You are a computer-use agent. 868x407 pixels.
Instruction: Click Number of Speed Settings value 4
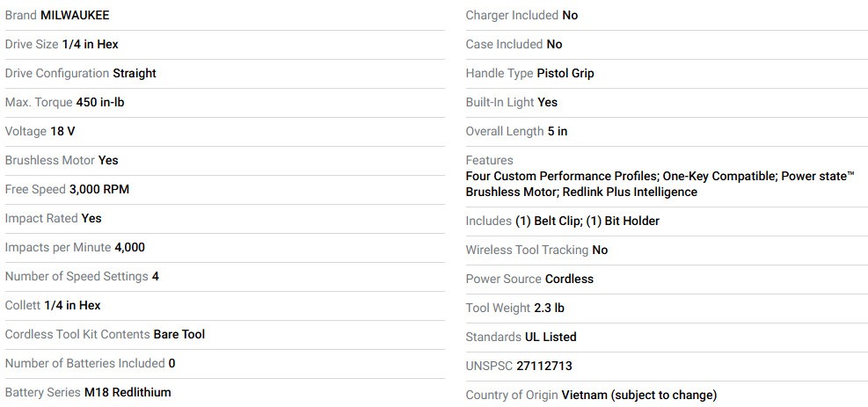[155, 277]
